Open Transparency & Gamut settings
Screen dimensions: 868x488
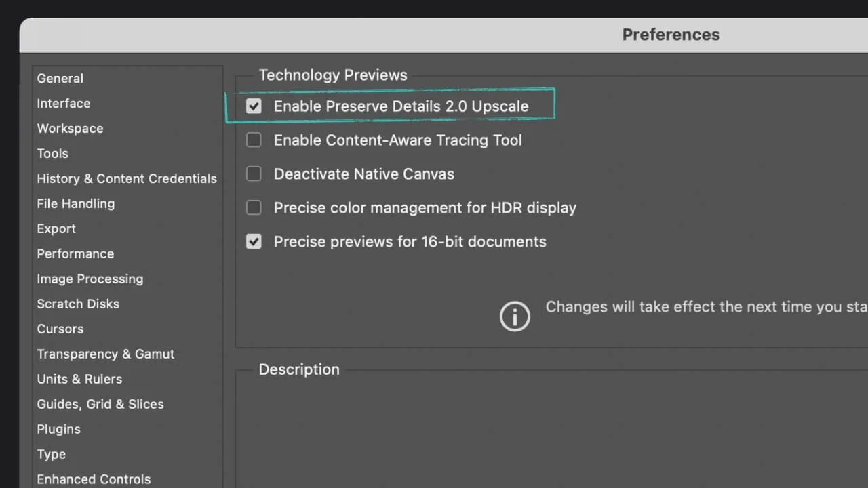tap(106, 354)
